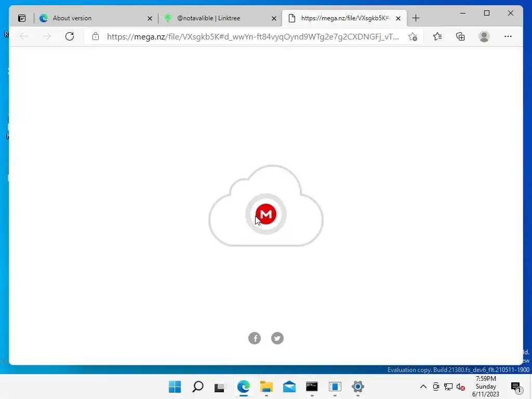Open the Mail app from taskbar

289,387
